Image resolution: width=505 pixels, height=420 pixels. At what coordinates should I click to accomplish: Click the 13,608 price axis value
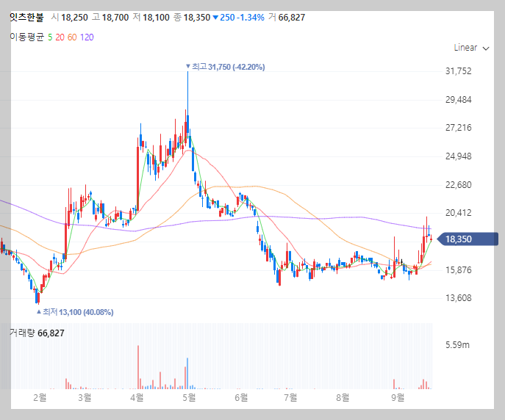point(458,298)
